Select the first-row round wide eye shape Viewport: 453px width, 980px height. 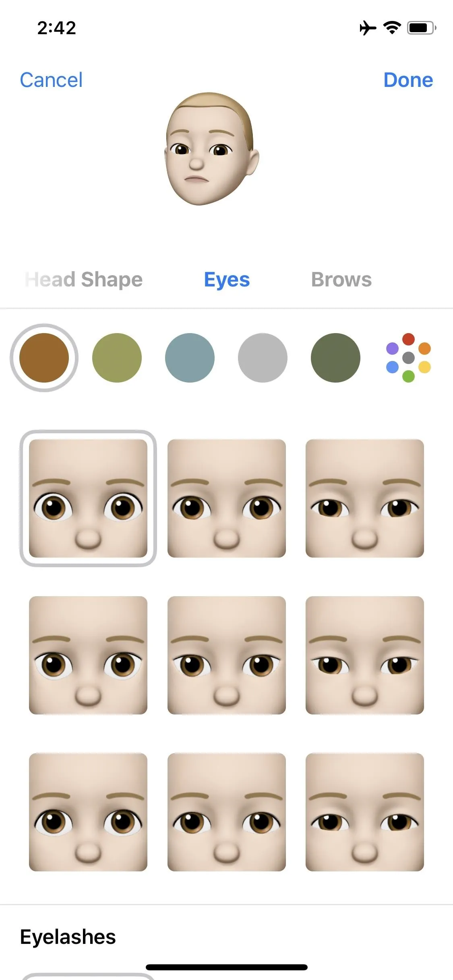pos(88,498)
